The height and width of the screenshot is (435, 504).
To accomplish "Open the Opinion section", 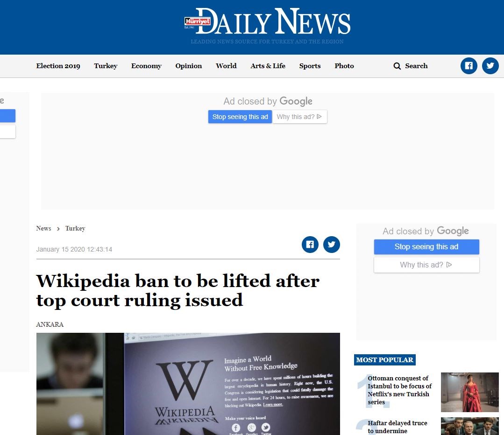I will tap(189, 66).
